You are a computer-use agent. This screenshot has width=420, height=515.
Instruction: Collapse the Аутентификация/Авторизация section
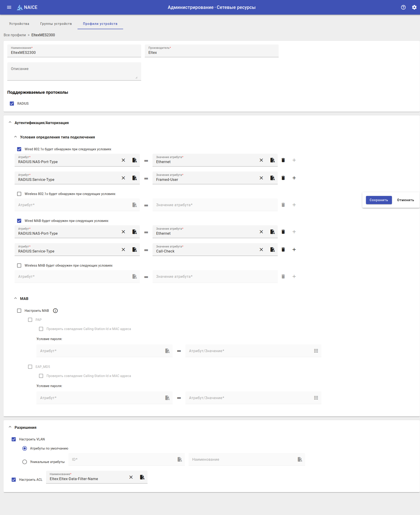(x=10, y=122)
